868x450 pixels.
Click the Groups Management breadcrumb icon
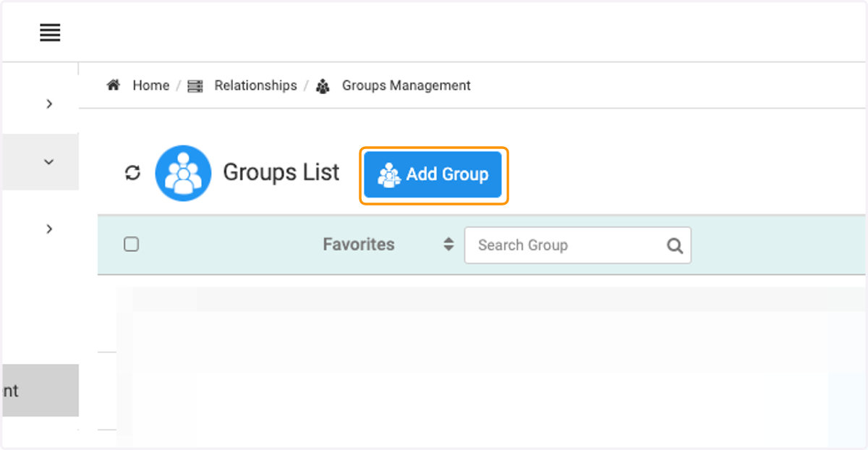pyautogui.click(x=323, y=86)
